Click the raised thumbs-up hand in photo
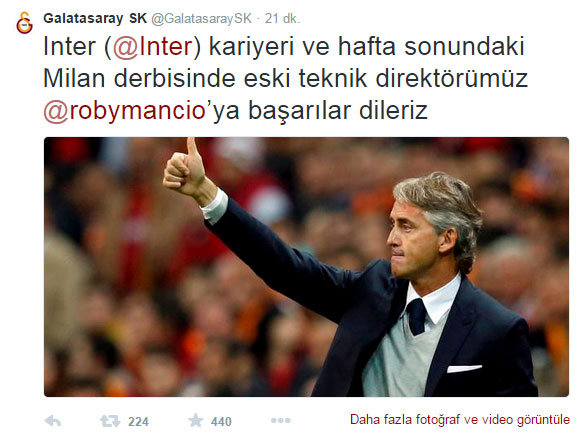This screenshot has height=446, width=585. 187,170
